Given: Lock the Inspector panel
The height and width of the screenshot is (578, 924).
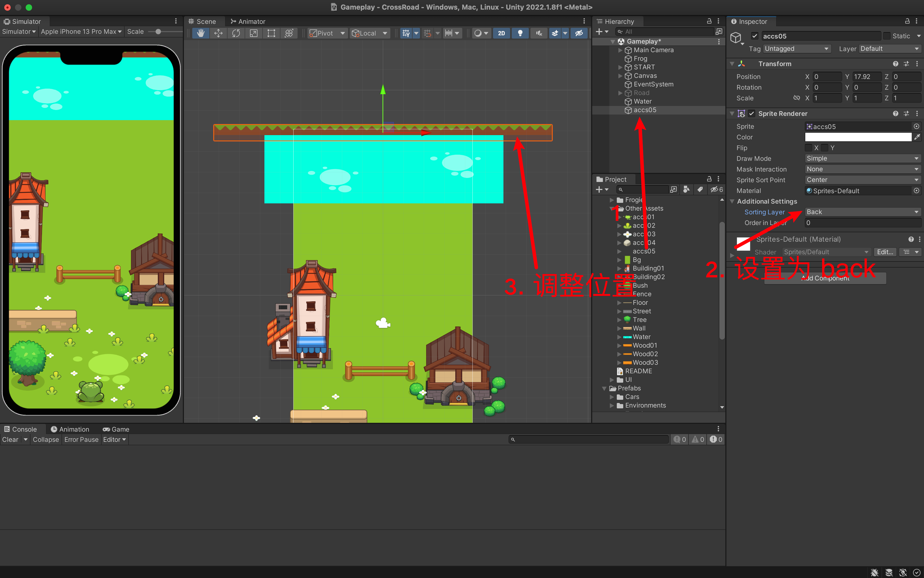Looking at the screenshot, I should 907,21.
